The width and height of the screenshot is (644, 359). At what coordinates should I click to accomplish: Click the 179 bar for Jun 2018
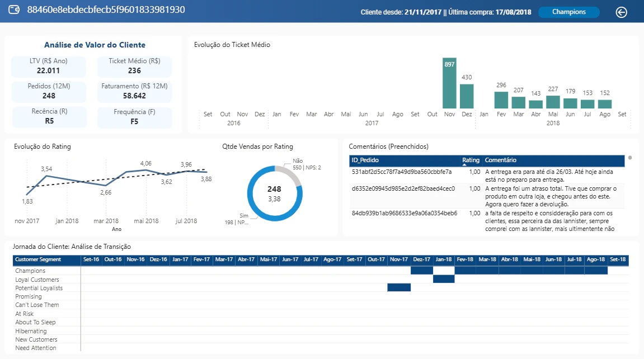coord(570,103)
